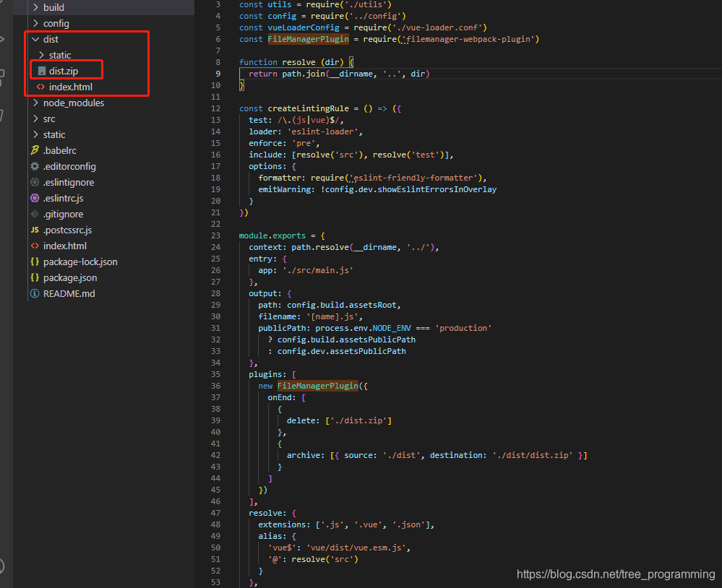Expand the build folder chevron

[x=35, y=7]
